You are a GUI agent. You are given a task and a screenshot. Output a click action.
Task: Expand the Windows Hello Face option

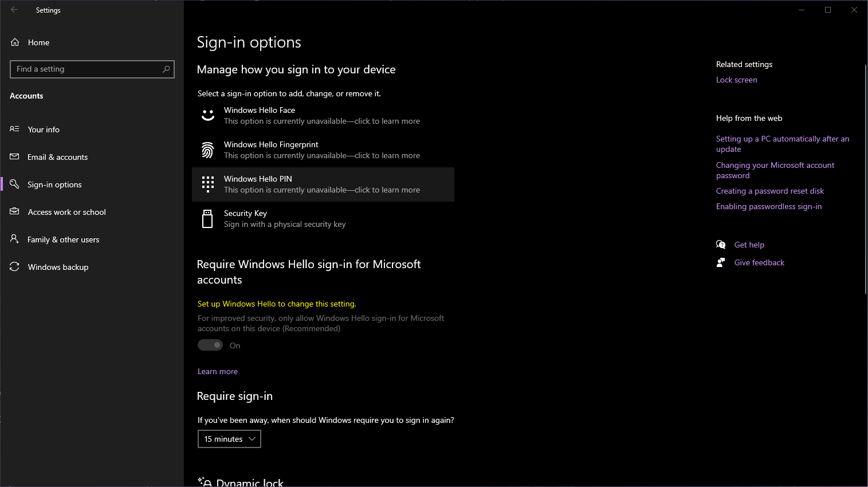(323, 116)
